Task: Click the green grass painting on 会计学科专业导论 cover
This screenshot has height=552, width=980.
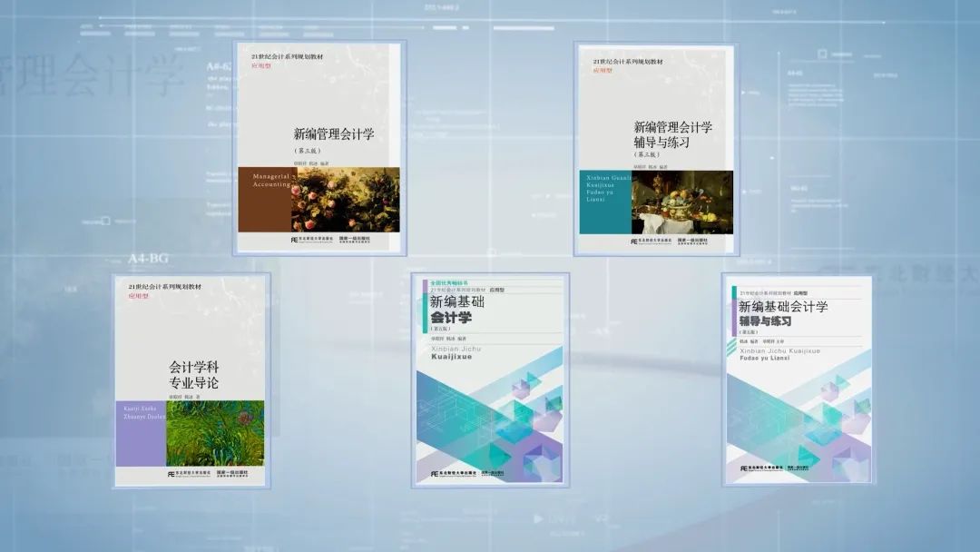Action: [x=215, y=433]
